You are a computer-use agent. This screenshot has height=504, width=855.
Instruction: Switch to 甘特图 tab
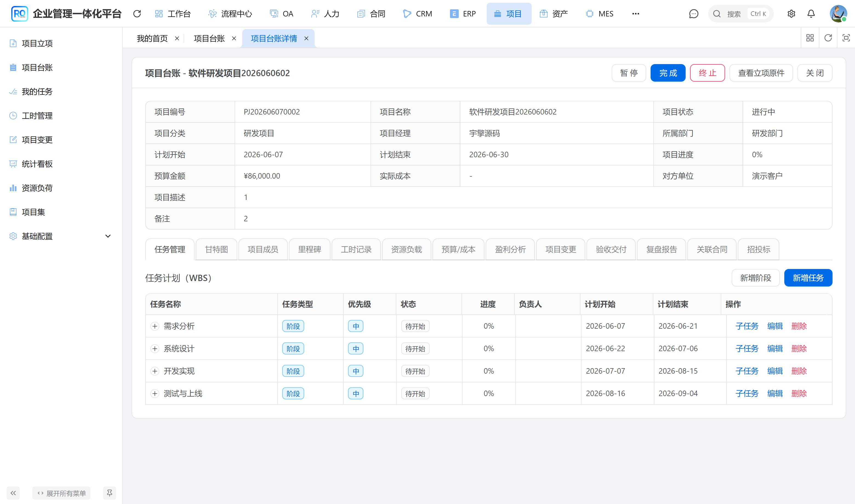coord(216,250)
